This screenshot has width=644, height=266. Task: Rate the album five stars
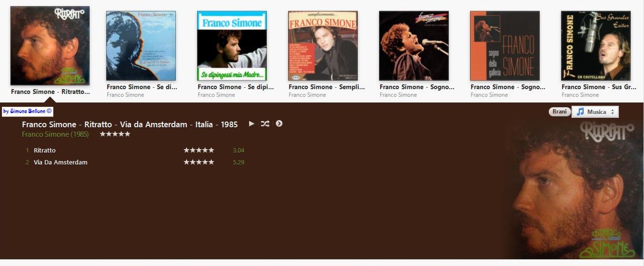pos(115,134)
